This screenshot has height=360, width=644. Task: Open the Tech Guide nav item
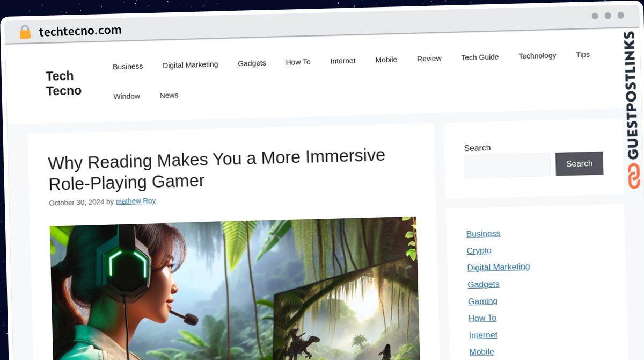click(x=480, y=57)
